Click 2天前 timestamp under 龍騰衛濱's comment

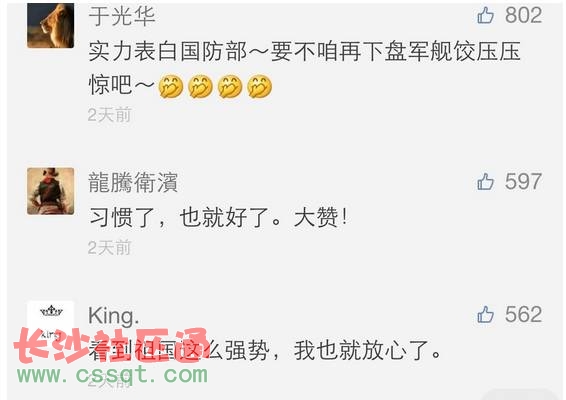109,248
